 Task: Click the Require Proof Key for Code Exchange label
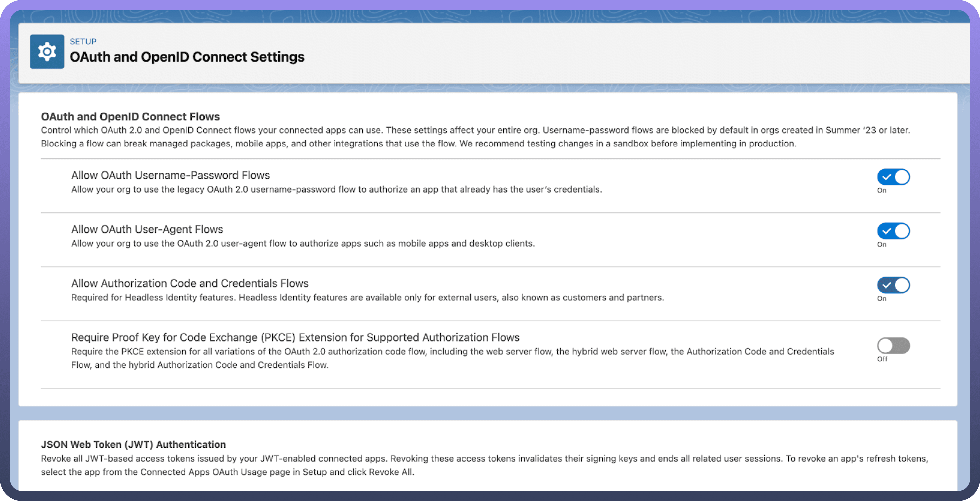coord(295,337)
